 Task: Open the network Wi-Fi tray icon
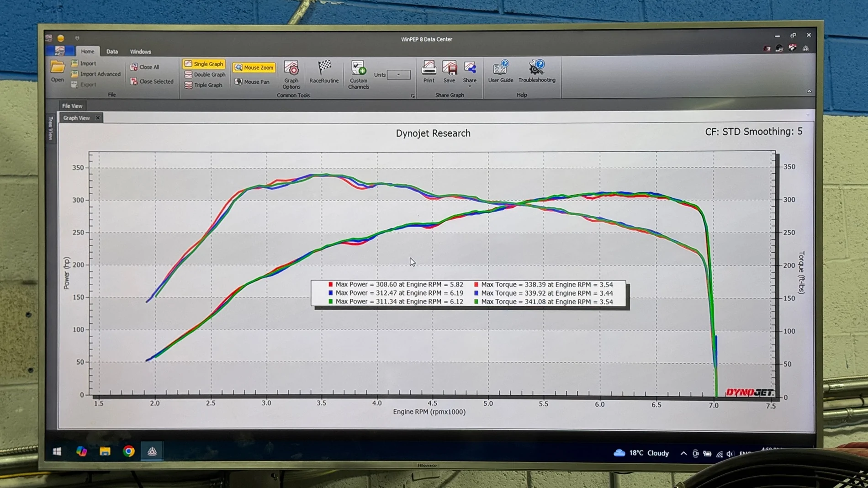point(720,454)
